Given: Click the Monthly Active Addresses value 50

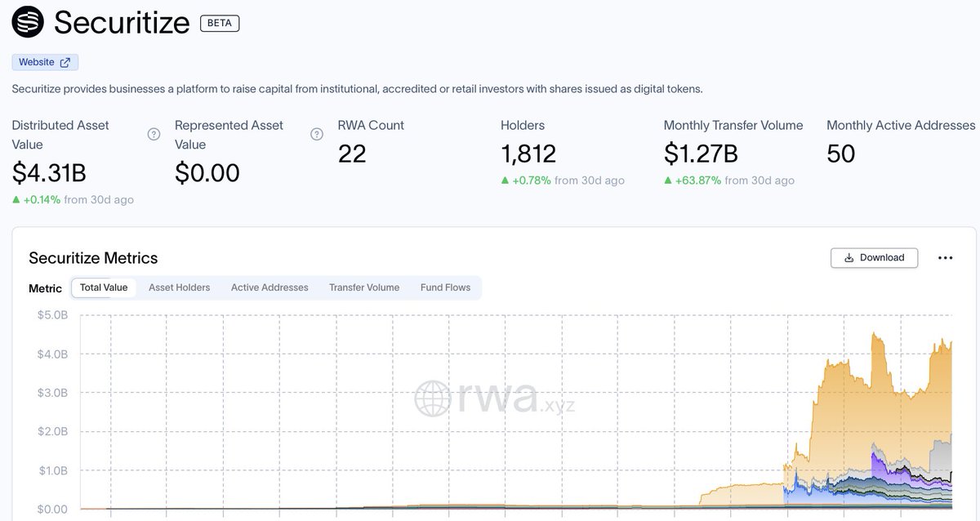Looking at the screenshot, I should [840, 154].
